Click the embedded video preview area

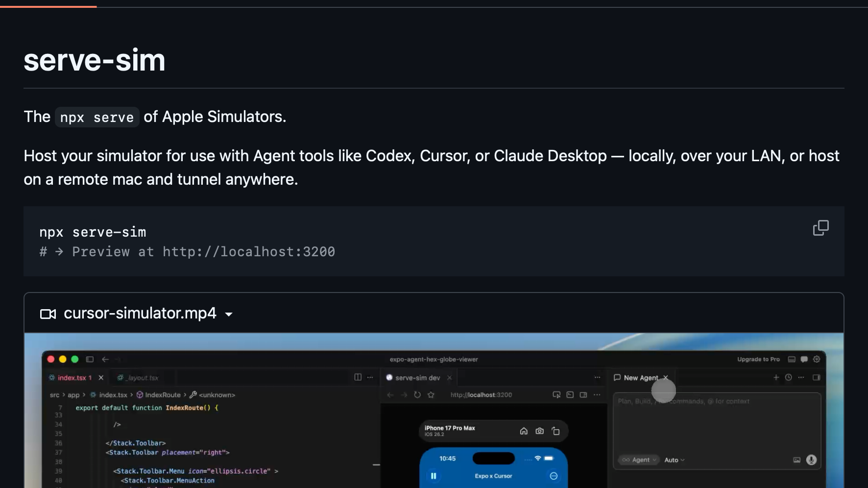[434, 411]
